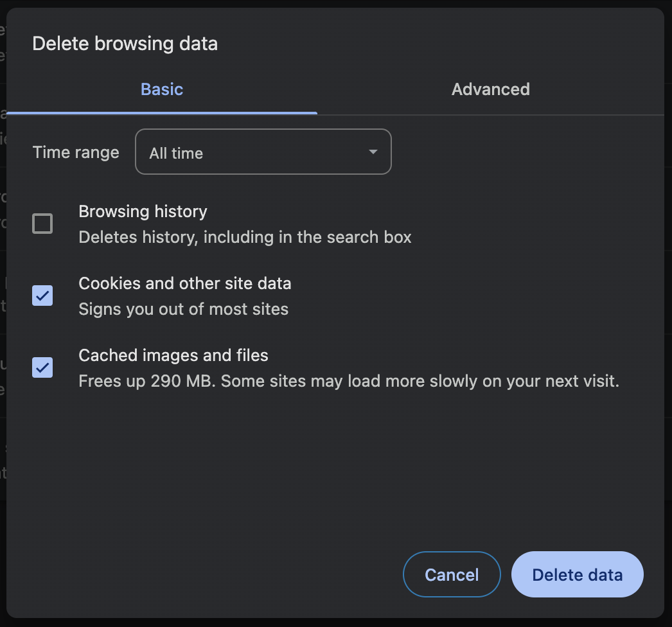Click the checkmark icon for Cookies and other site data
The image size is (672, 627).
click(42, 296)
